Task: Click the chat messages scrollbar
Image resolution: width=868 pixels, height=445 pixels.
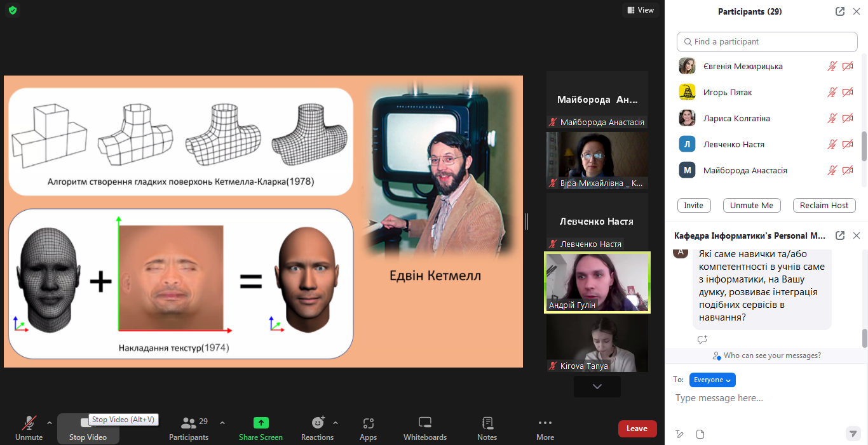Action: pyautogui.click(x=864, y=338)
